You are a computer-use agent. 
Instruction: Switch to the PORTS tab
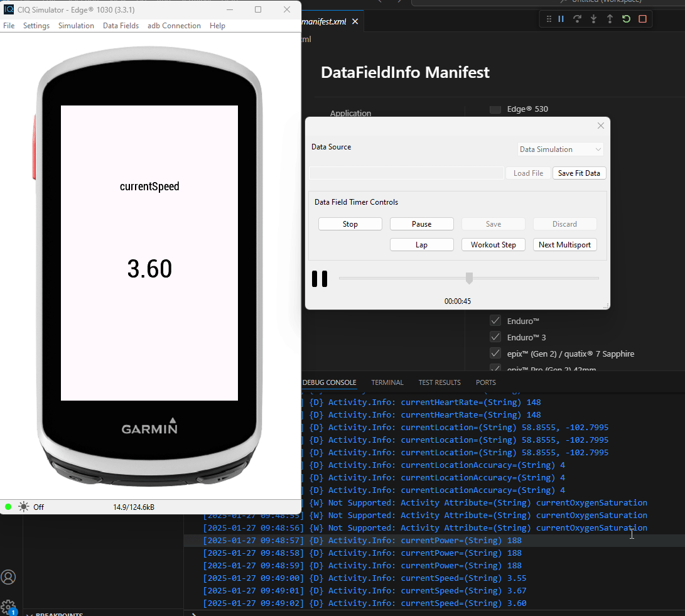[486, 382]
